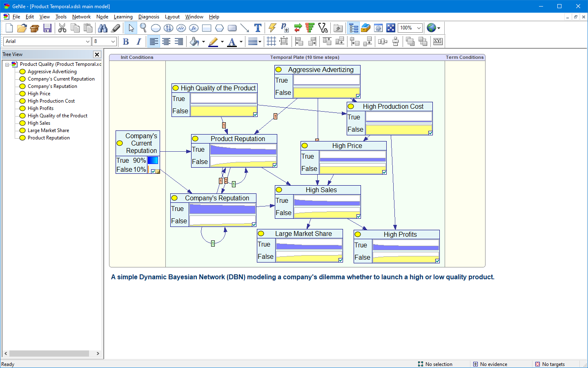
Task: Pick the magnifying glass zoom tool
Action: click(x=143, y=28)
